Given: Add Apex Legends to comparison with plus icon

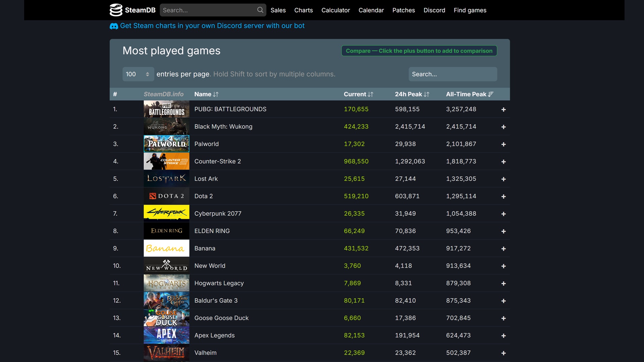Looking at the screenshot, I should [x=504, y=336].
